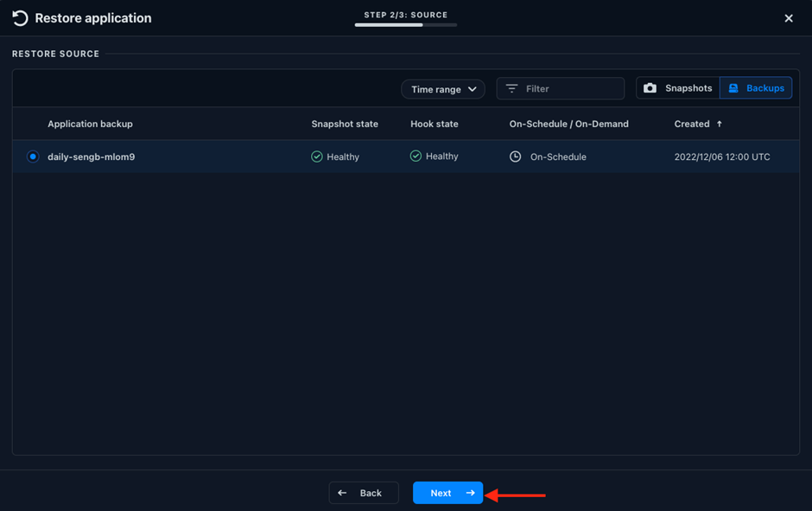Click the Time range chevron arrow
This screenshot has height=511, width=812.
pos(473,89)
